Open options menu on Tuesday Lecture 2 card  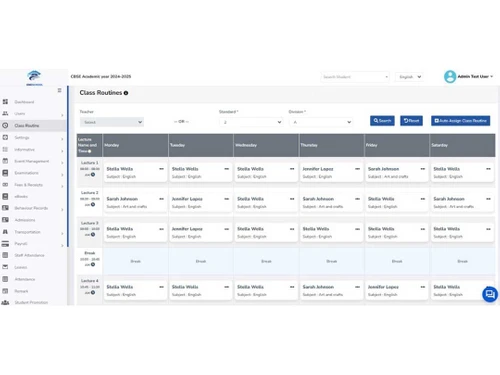(x=227, y=199)
